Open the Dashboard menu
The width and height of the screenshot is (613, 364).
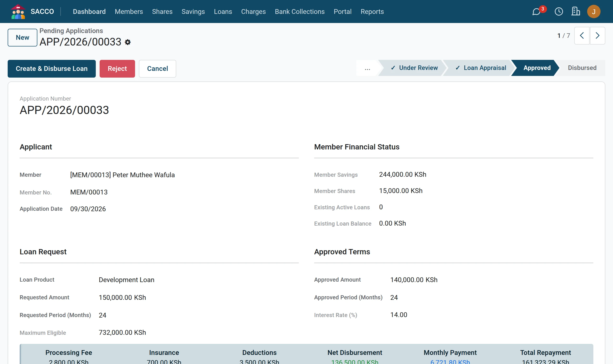pos(89,11)
